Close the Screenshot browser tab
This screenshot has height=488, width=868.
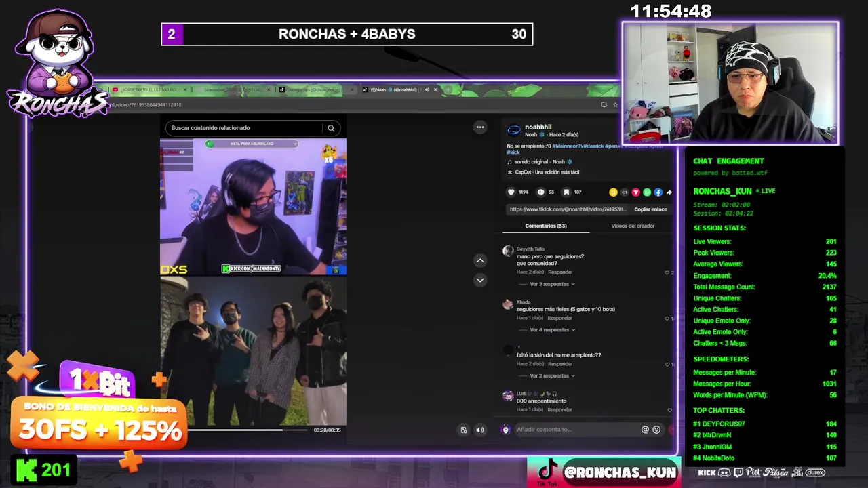coord(269,89)
